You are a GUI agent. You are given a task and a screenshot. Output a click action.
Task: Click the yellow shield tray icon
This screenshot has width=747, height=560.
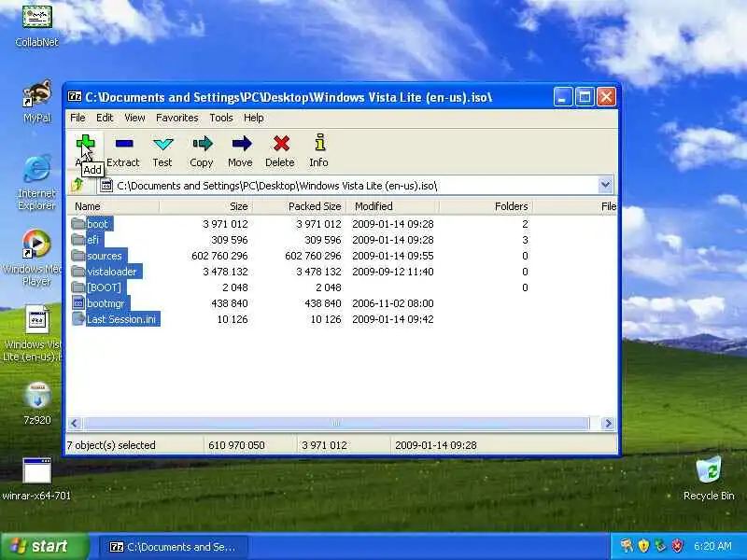pos(643,546)
